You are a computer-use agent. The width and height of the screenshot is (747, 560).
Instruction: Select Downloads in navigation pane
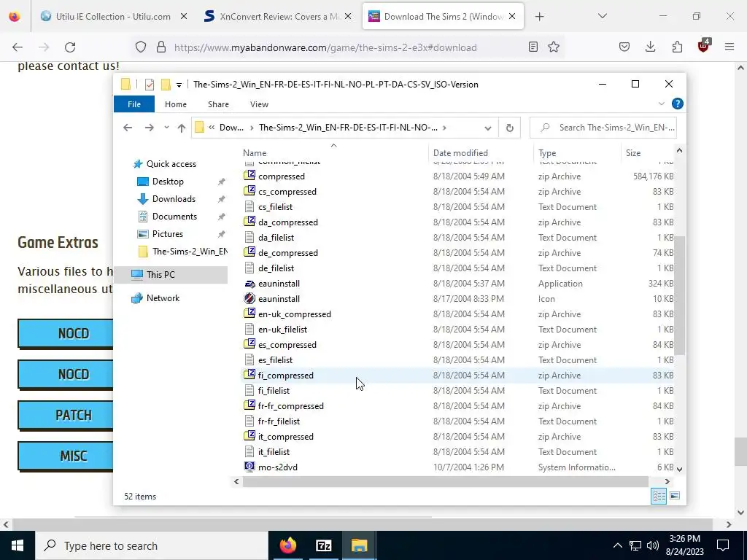[x=174, y=199]
